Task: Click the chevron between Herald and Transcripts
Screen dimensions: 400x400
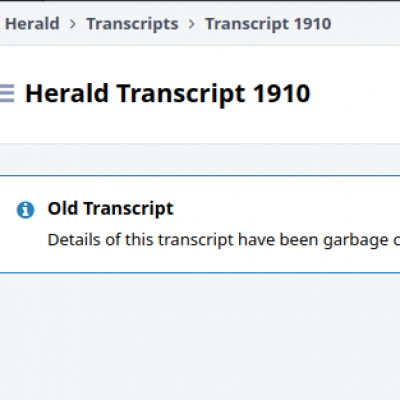Action: (73, 24)
